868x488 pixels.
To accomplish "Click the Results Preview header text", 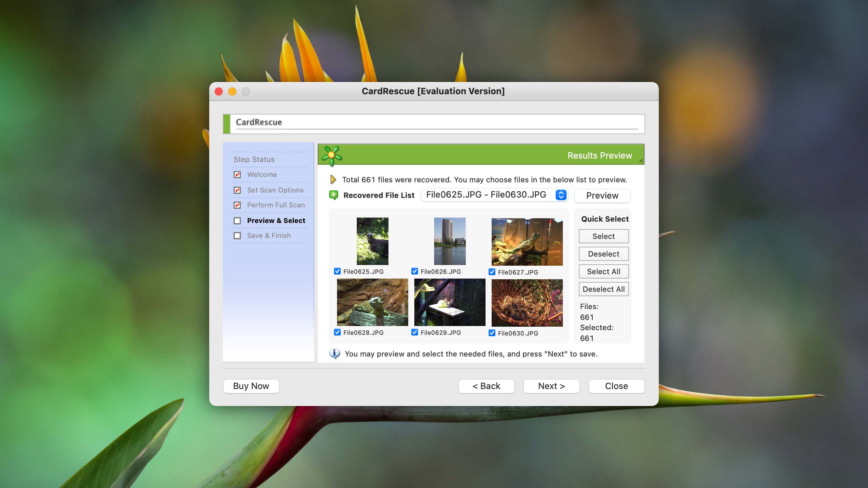I will tap(599, 156).
